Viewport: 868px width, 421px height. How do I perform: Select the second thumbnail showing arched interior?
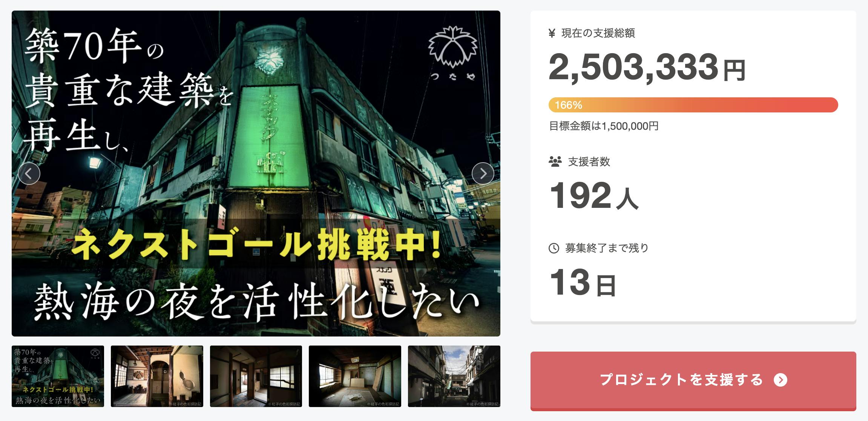point(157,376)
